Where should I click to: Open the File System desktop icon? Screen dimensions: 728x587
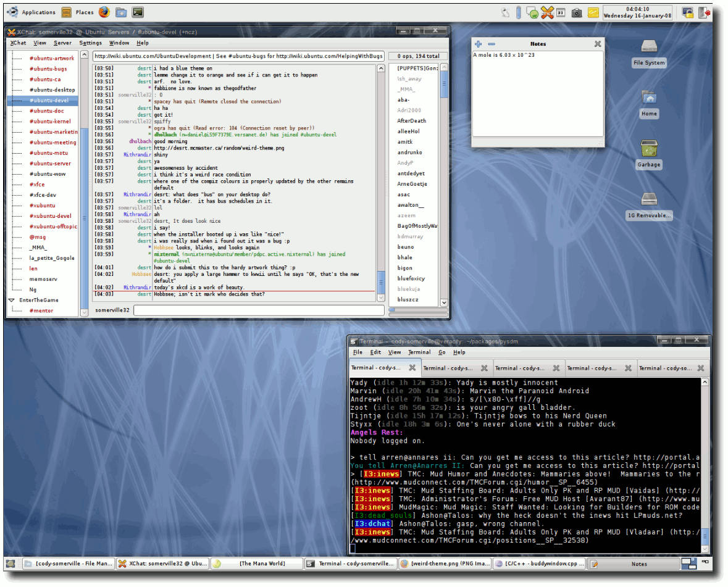click(x=649, y=54)
